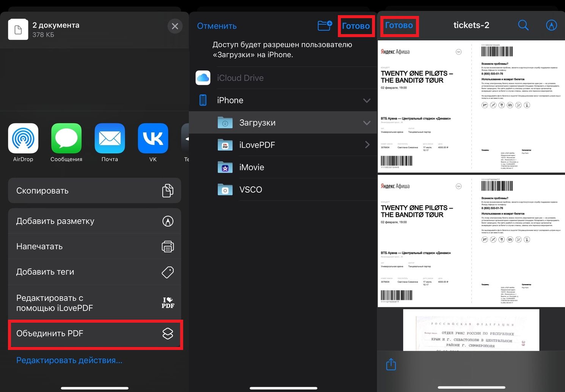Tap Готово in the folder picker
This screenshot has width=565, height=392.
(x=356, y=26)
